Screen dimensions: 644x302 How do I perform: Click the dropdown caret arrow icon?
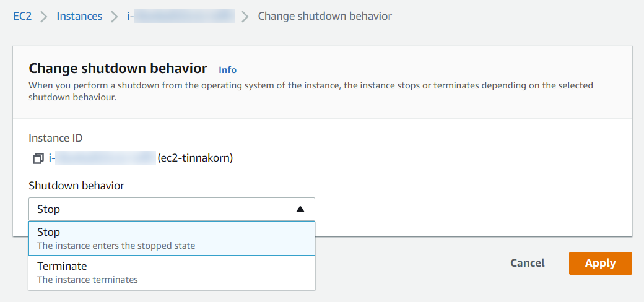pos(300,209)
